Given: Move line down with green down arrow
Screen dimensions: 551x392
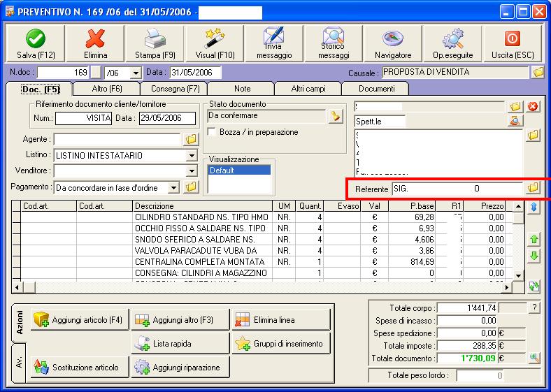Looking at the screenshot, I should tap(534, 256).
